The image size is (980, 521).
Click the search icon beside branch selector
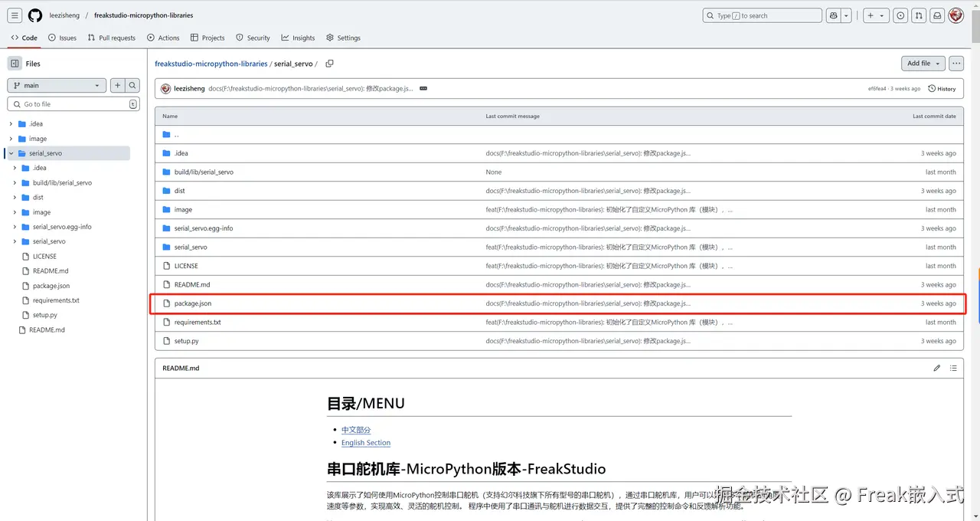tap(132, 86)
